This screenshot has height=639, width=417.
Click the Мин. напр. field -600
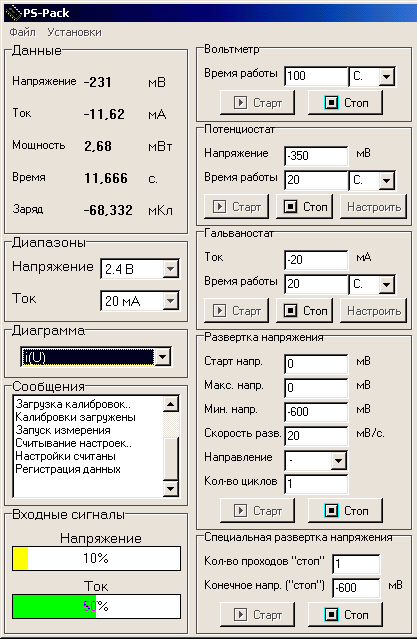[316, 412]
